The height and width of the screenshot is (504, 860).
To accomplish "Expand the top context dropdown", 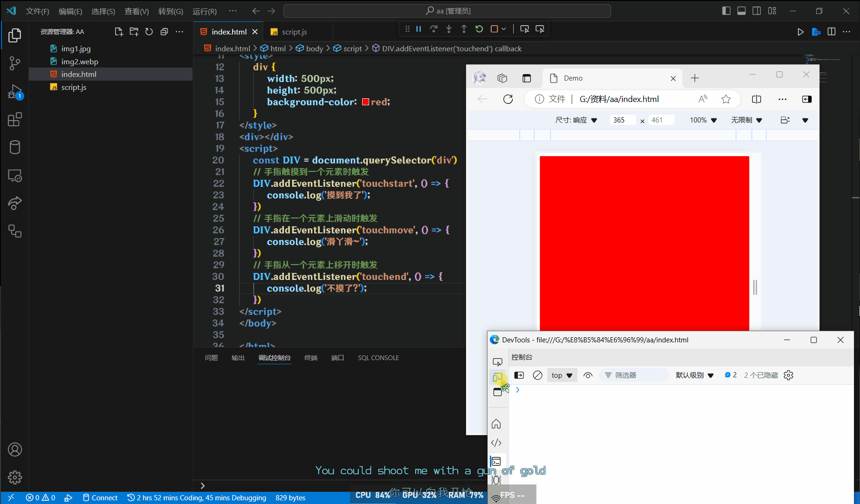I will (562, 375).
